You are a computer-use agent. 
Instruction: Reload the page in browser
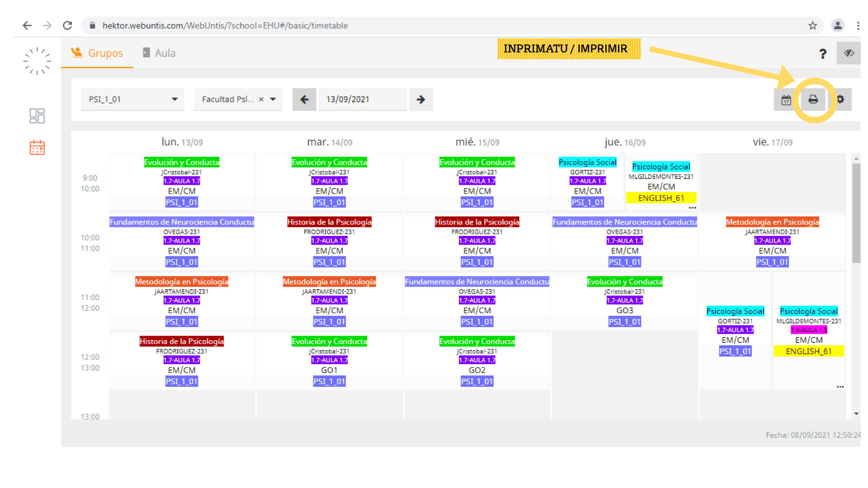pos(67,26)
